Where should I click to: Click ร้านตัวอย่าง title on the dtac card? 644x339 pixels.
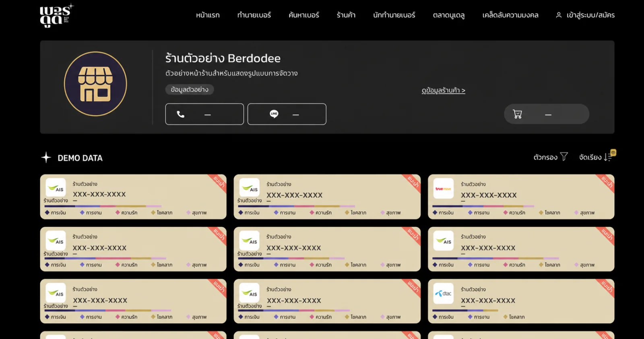point(473,289)
